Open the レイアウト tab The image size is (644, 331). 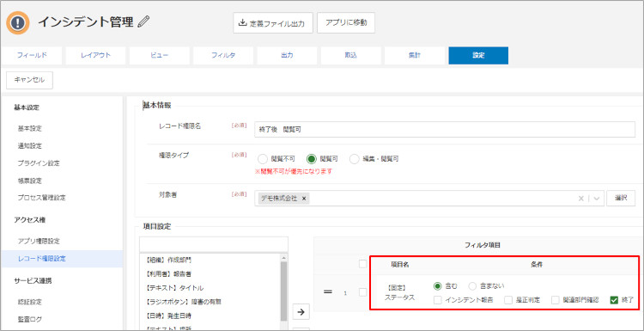click(x=95, y=56)
